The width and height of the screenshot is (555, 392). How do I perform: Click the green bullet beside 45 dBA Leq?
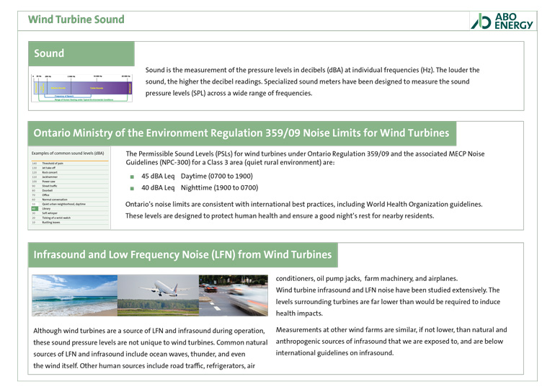(x=133, y=177)
